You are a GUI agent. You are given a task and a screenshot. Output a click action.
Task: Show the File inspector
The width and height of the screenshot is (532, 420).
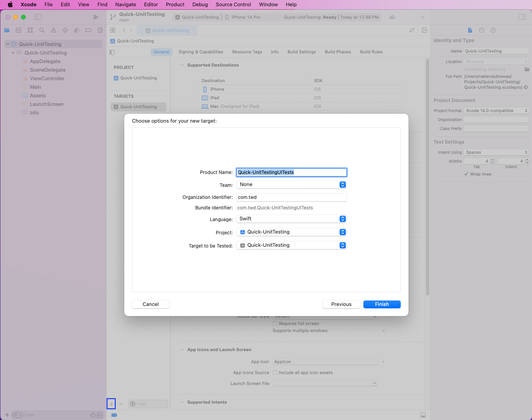[470, 30]
